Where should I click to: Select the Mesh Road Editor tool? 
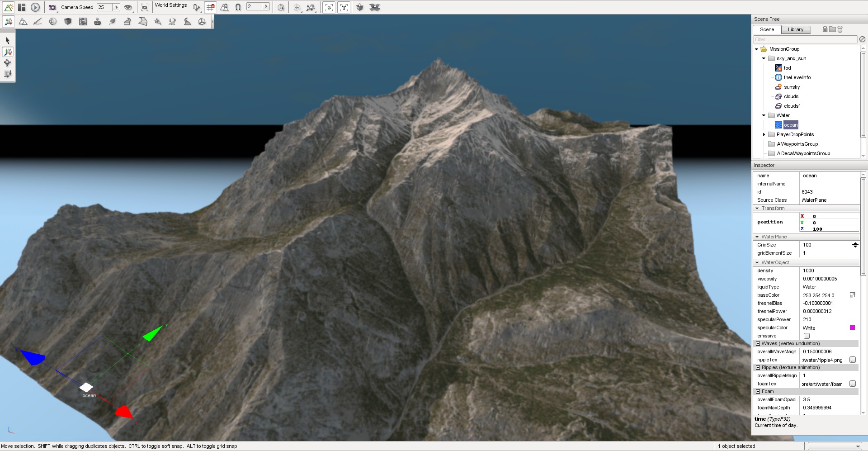coord(127,21)
